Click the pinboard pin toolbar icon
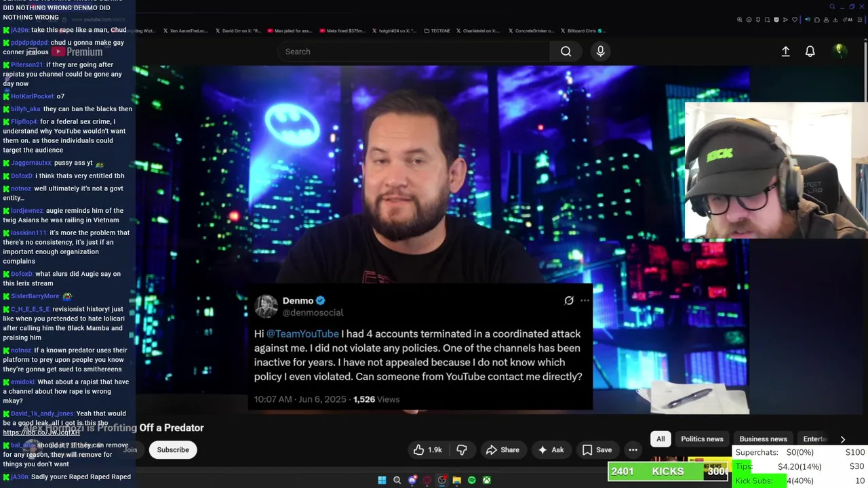This screenshot has width=868, height=488. (758, 20)
